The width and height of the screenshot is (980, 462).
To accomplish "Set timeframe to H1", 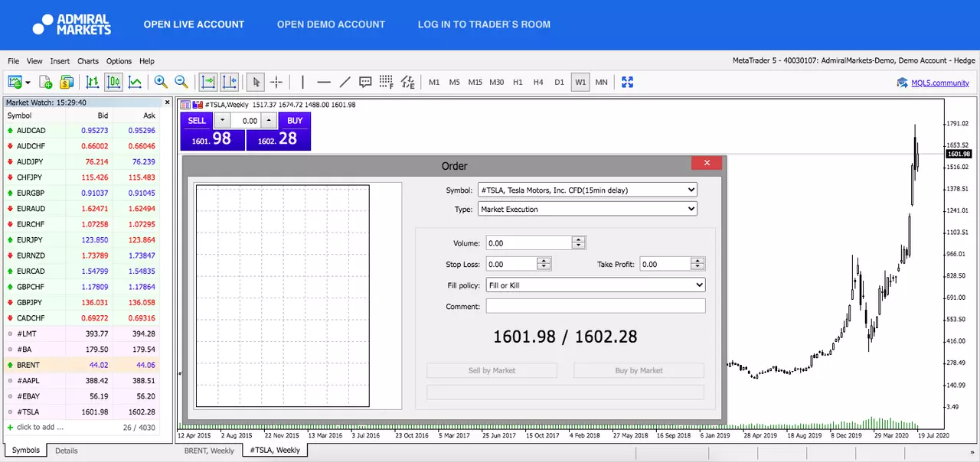I will click(518, 82).
